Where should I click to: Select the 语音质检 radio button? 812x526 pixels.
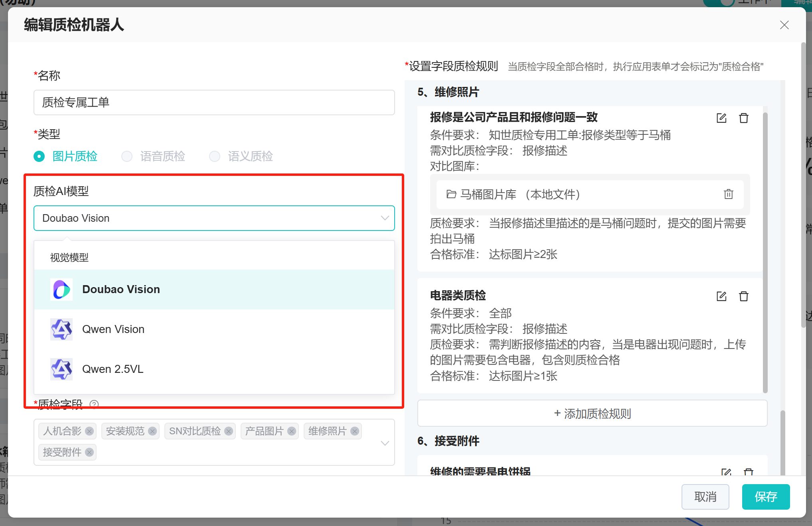click(x=127, y=156)
